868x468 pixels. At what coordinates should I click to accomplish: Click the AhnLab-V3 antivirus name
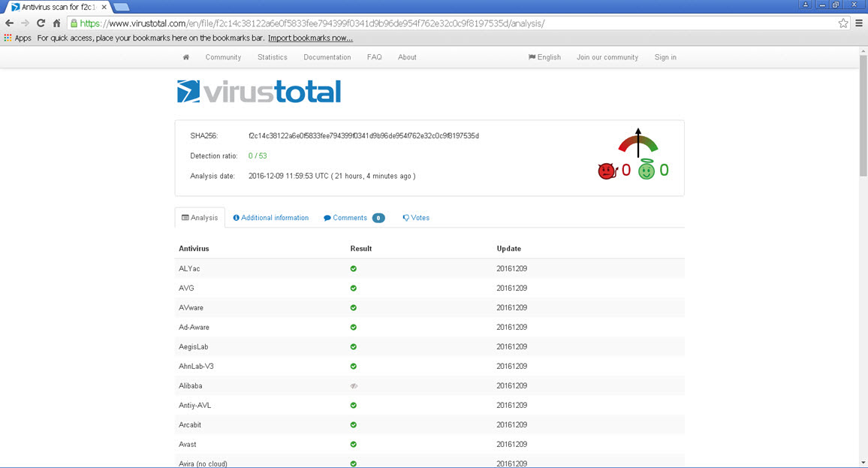pyautogui.click(x=196, y=366)
